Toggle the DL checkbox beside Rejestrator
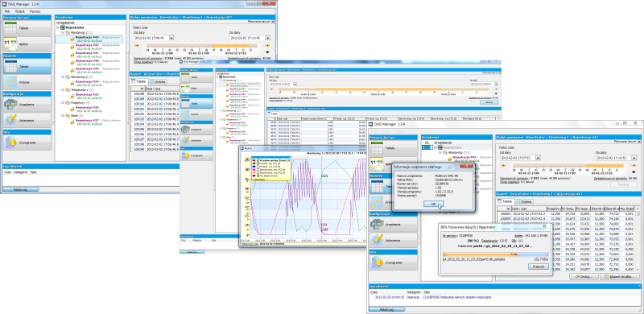 (427, 147)
